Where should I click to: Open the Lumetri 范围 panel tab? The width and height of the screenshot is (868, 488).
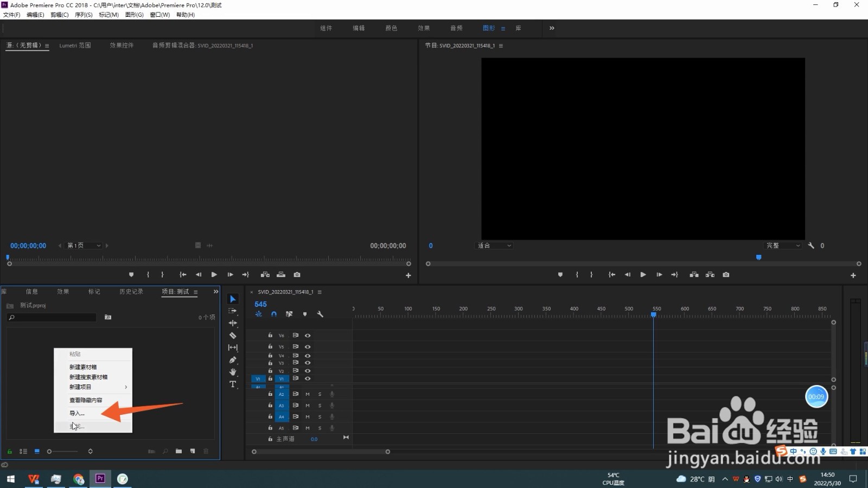click(x=75, y=46)
